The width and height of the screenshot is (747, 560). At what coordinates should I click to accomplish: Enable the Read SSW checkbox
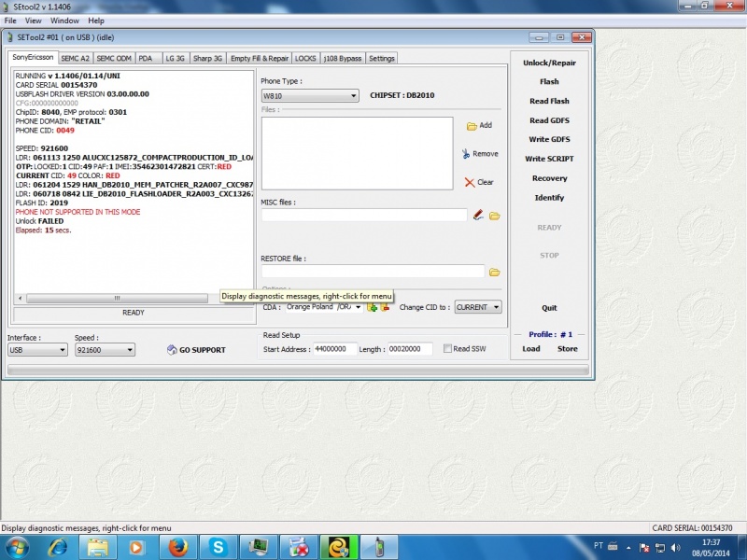(x=447, y=348)
